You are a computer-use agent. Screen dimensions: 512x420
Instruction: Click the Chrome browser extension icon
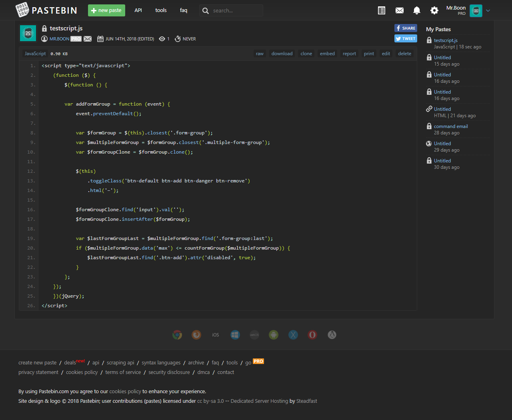pyautogui.click(x=177, y=335)
